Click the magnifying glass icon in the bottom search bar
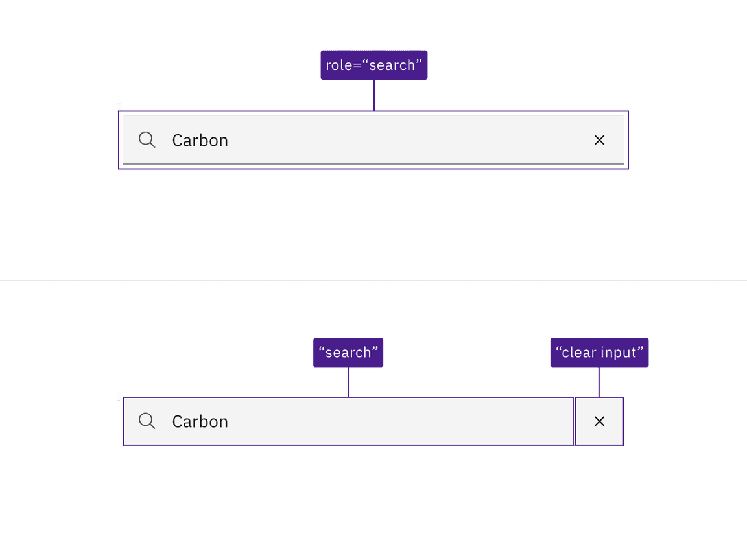The height and width of the screenshot is (560, 747). (147, 421)
